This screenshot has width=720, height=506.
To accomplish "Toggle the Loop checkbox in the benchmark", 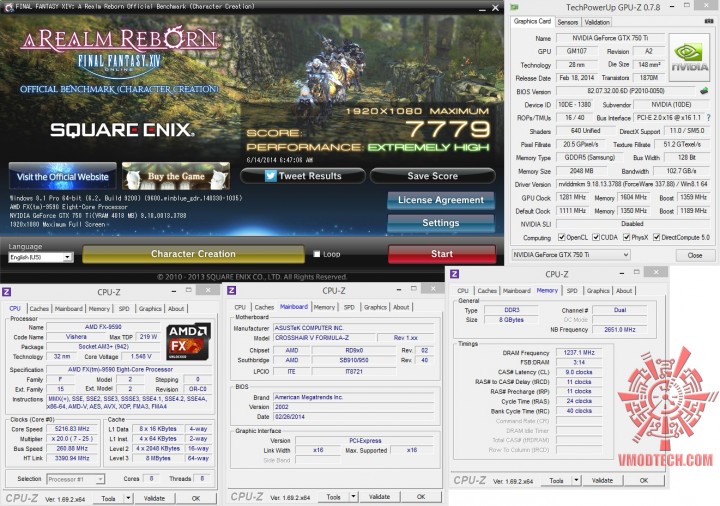I will pyautogui.click(x=316, y=254).
